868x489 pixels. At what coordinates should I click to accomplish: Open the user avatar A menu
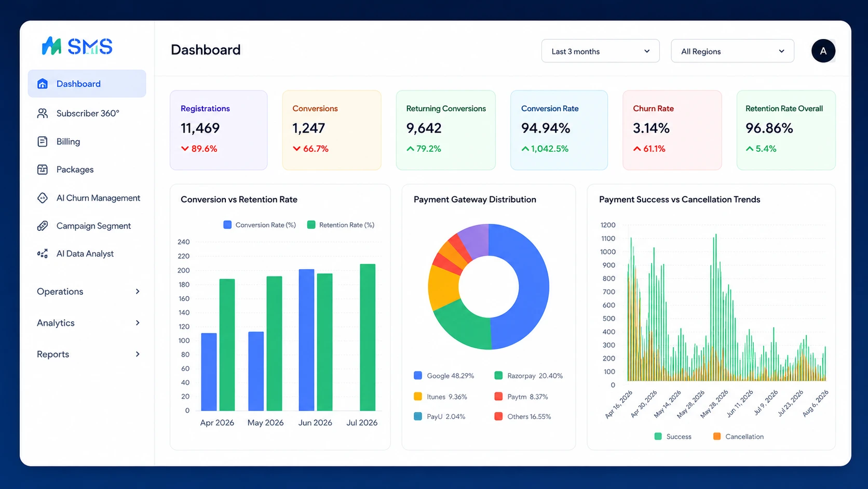(823, 51)
